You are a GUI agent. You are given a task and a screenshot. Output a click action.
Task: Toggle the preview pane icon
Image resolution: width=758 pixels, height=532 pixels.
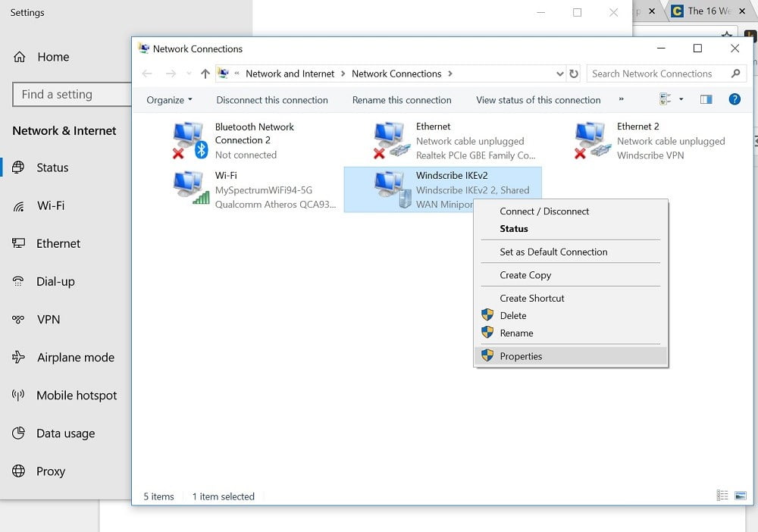click(706, 99)
